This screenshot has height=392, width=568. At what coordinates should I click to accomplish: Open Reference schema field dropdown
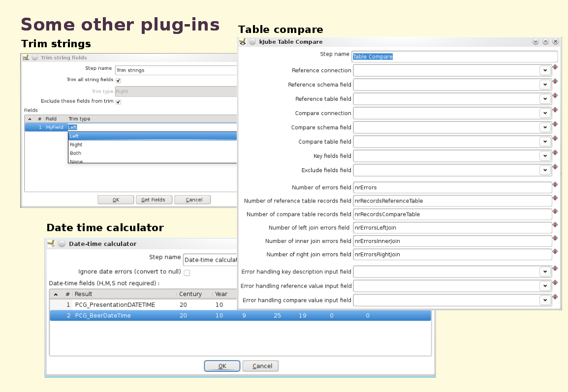click(x=545, y=85)
